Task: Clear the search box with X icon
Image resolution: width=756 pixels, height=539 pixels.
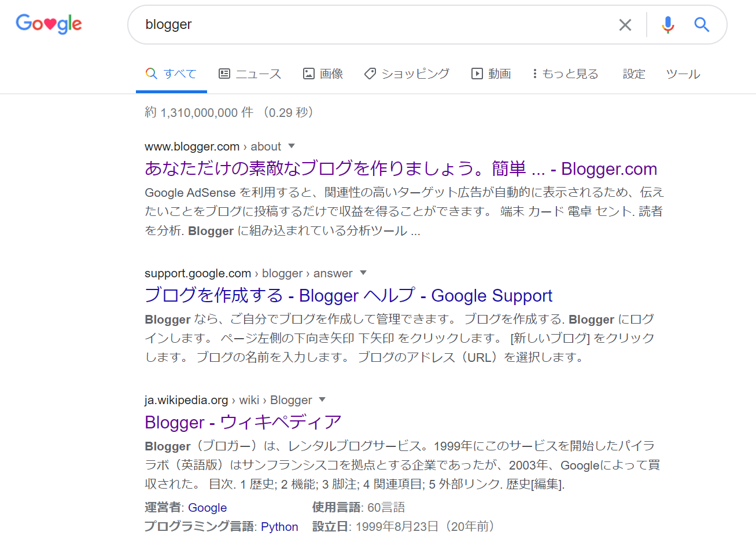Action: (625, 25)
